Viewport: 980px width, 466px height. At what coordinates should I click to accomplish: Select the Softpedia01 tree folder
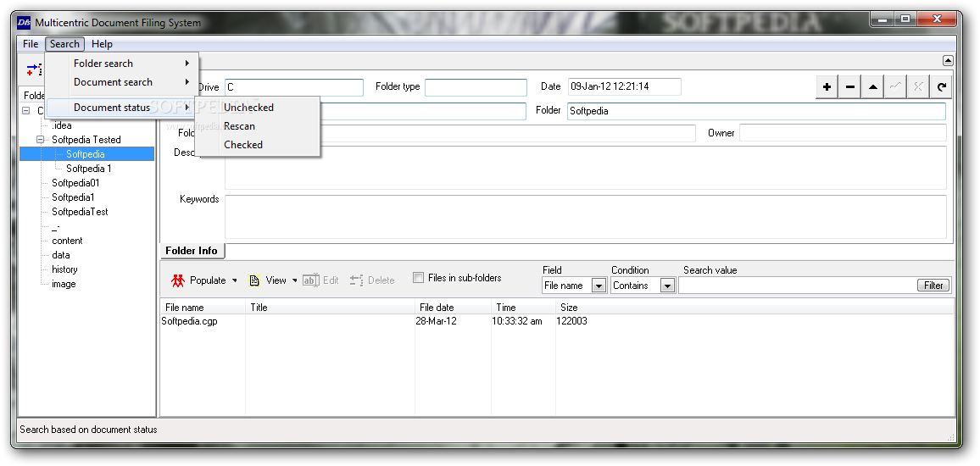coord(75,183)
